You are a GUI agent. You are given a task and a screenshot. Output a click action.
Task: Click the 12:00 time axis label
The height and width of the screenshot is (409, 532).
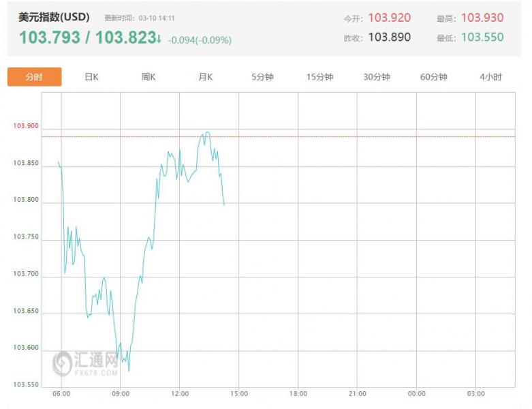[179, 394]
